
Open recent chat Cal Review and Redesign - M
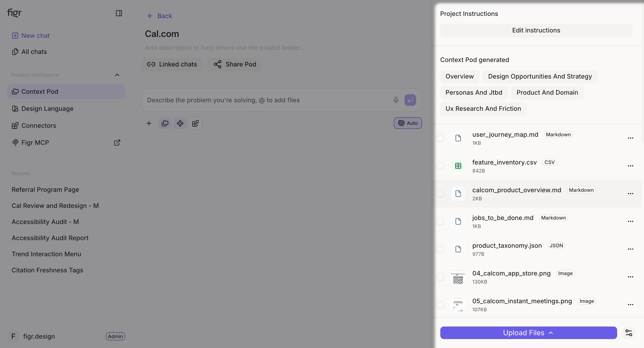click(x=55, y=206)
